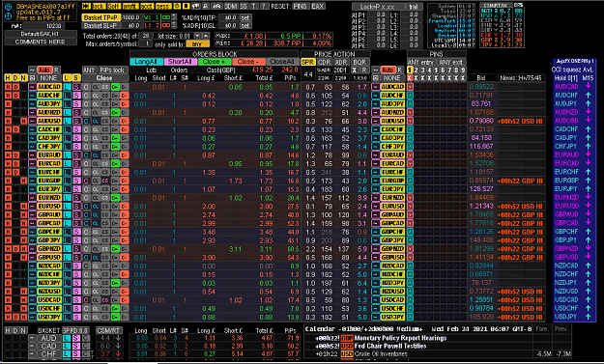The width and height of the screenshot is (604, 364).
Task: Click the cyan L button for the CAD basket
Action: (x=67, y=347)
